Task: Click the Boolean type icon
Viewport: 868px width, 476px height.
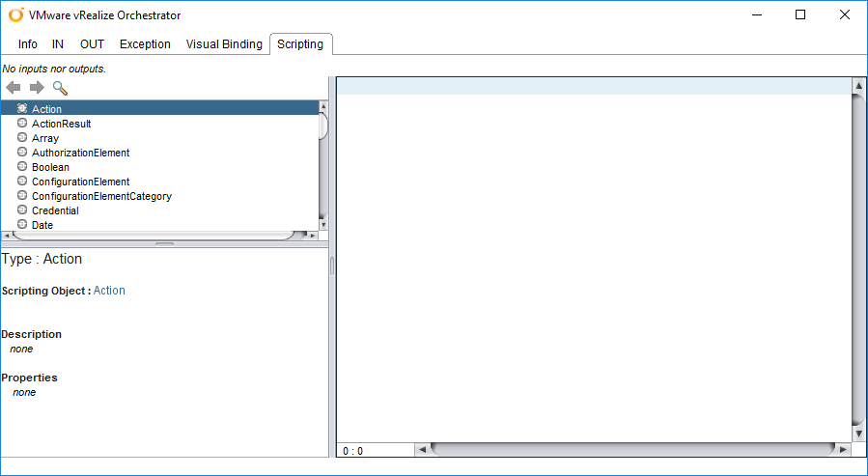Action: (22, 167)
